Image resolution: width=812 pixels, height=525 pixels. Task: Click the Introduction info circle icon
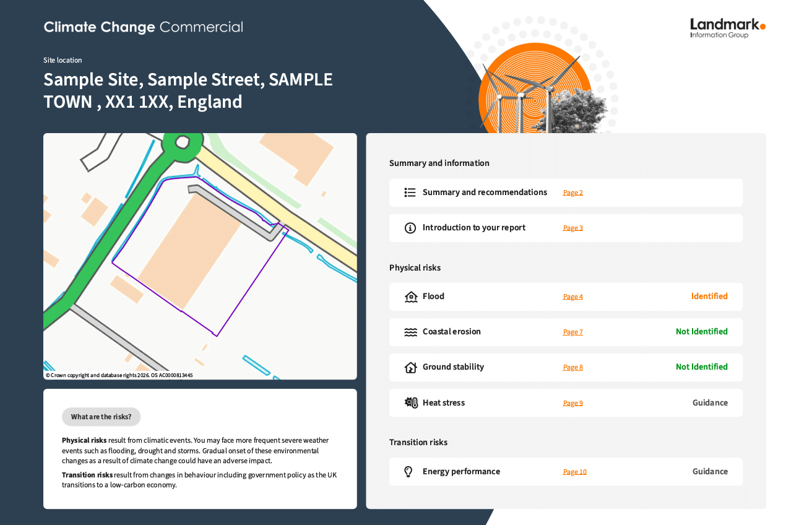(410, 228)
